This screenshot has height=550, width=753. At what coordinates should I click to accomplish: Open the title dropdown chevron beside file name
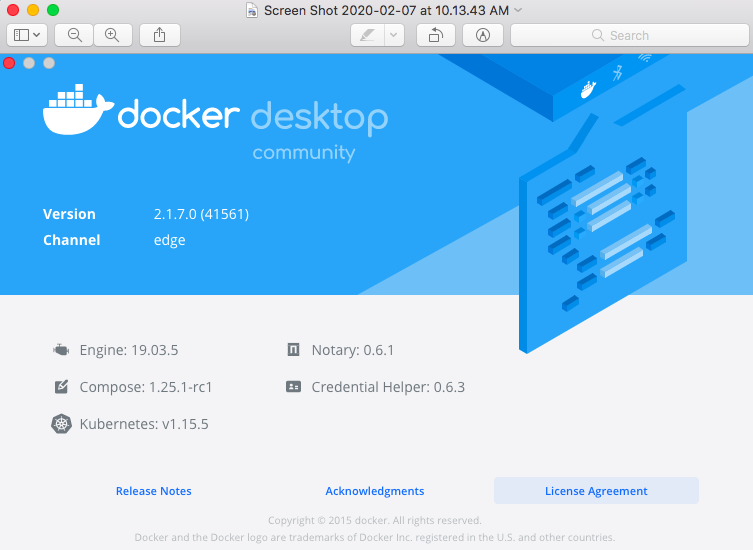coord(518,10)
